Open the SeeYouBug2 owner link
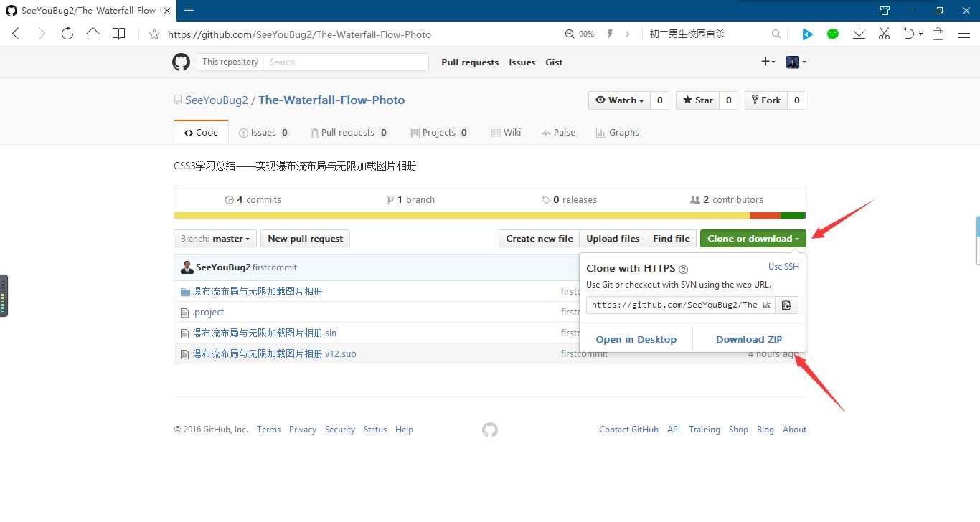 point(217,100)
